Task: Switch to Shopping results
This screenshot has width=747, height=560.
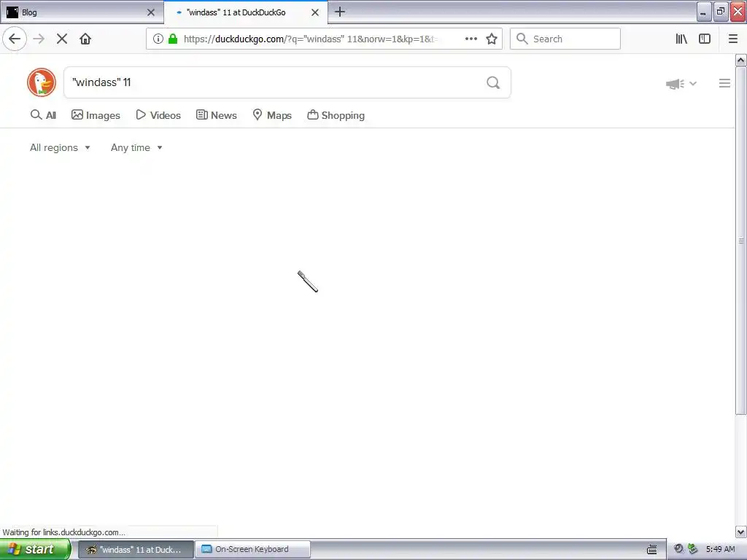Action: click(336, 115)
